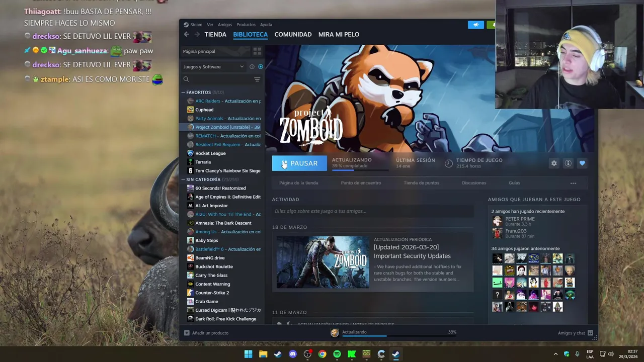Click the Página principal button
The height and width of the screenshot is (362, 644).
(215, 51)
